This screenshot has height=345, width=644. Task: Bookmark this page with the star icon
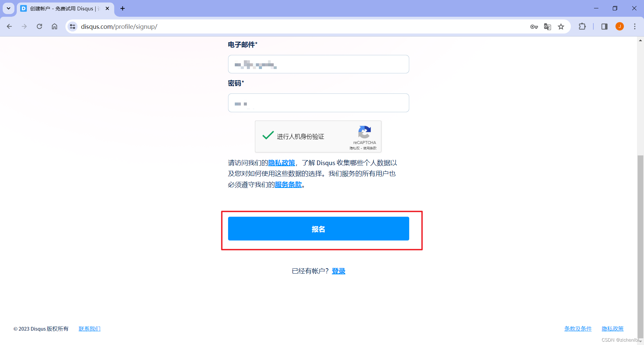[x=561, y=27]
